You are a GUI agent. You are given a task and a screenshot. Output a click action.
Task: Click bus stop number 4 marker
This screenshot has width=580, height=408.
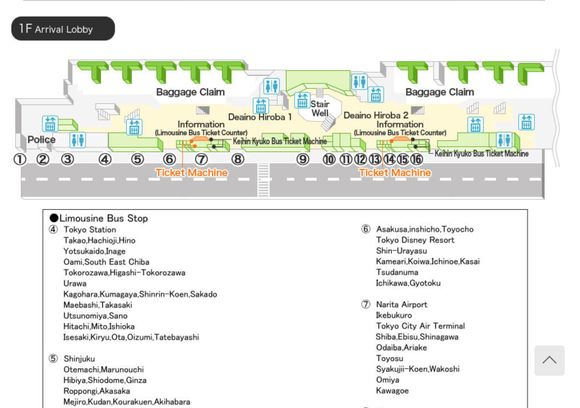[105, 159]
